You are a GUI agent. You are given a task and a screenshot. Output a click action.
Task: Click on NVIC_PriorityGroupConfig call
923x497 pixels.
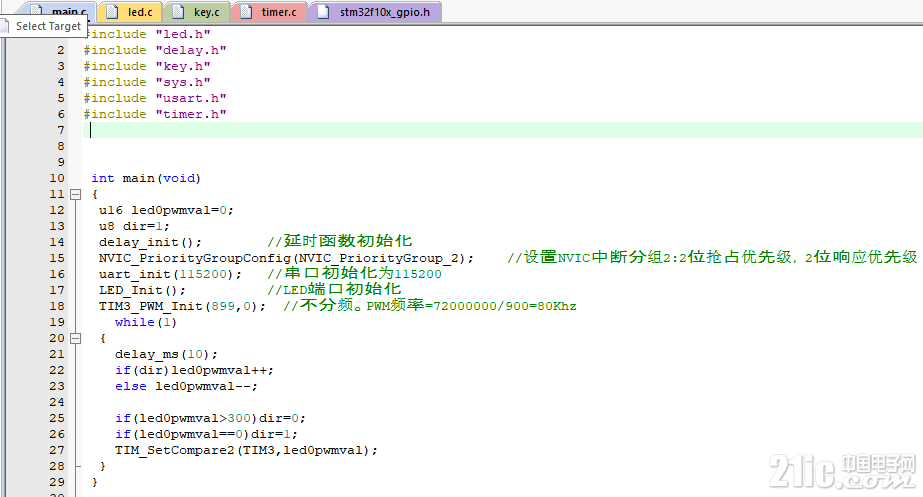tap(286, 258)
